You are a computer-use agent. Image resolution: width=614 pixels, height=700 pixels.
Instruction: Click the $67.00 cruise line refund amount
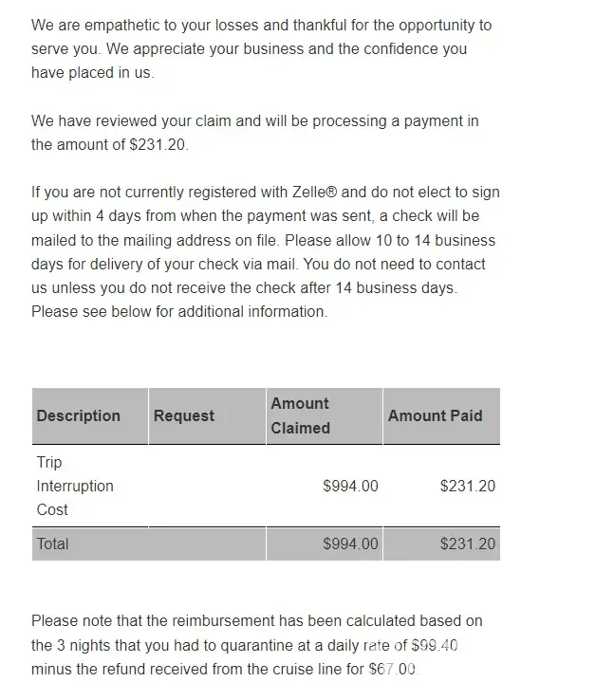391,669
